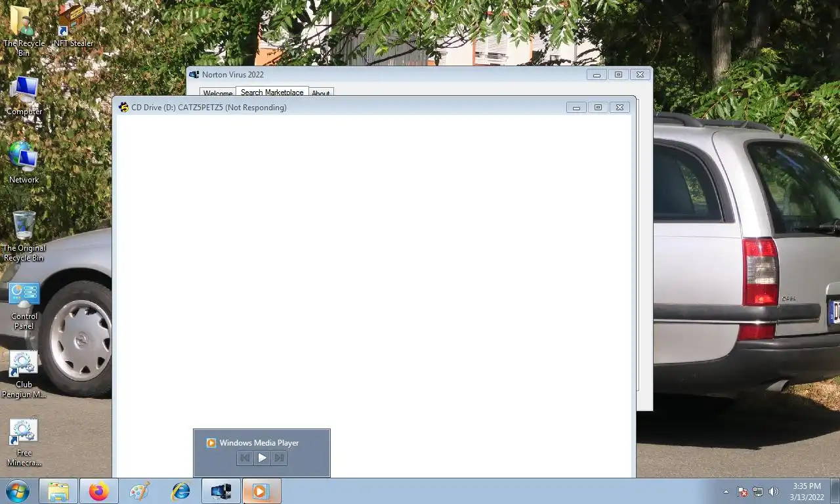Open the volume speaker tray icon
Image resolution: width=840 pixels, height=504 pixels.
click(774, 492)
